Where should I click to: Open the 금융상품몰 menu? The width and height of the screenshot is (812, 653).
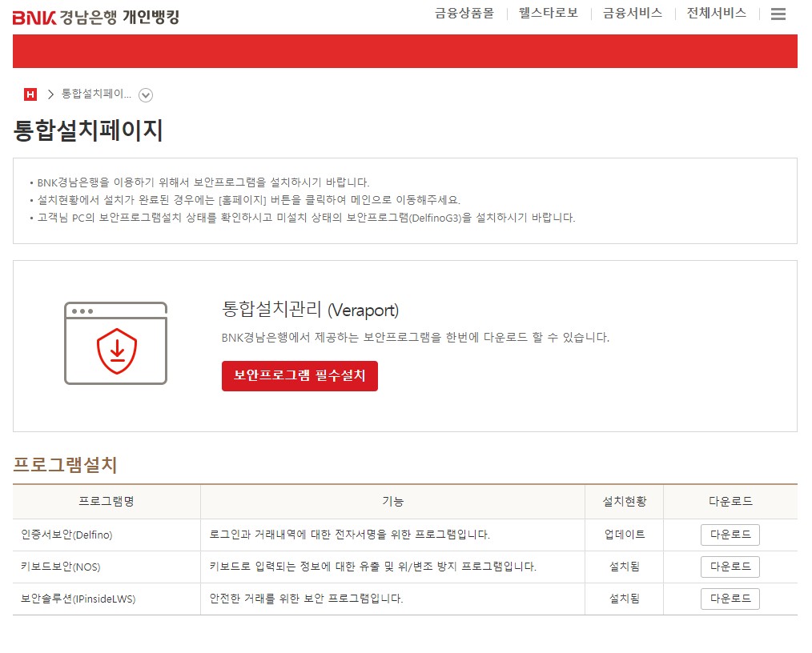pyautogui.click(x=464, y=13)
